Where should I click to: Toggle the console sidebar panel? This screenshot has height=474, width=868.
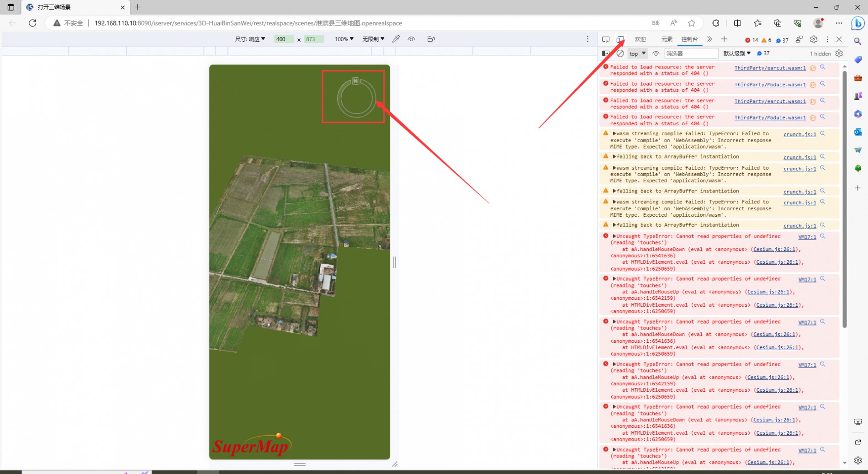(606, 53)
